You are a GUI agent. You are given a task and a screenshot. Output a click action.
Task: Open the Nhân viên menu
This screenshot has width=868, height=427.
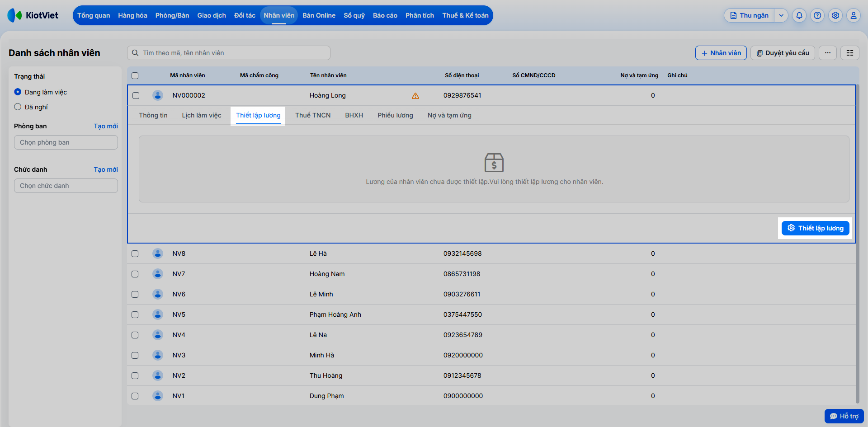(279, 15)
